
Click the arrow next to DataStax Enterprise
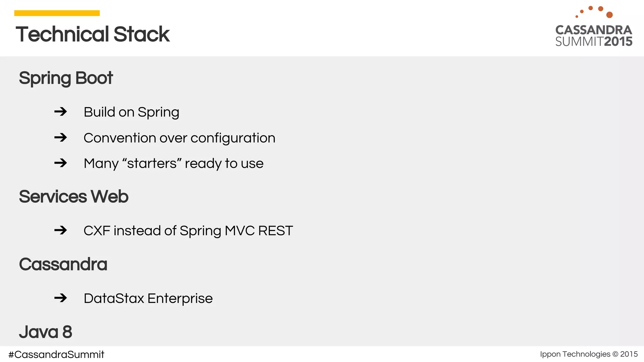[x=60, y=298]
